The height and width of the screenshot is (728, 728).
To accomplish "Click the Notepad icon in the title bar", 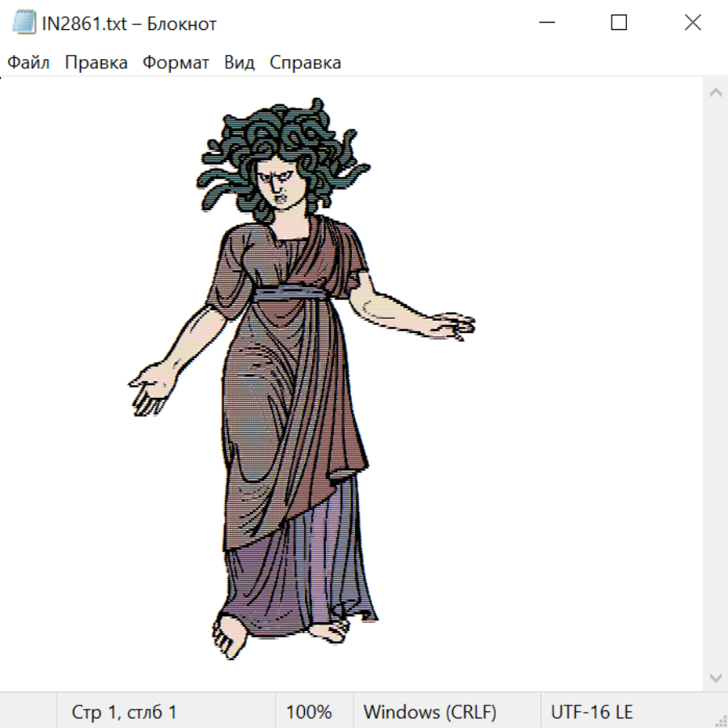I will pyautogui.click(x=24, y=23).
